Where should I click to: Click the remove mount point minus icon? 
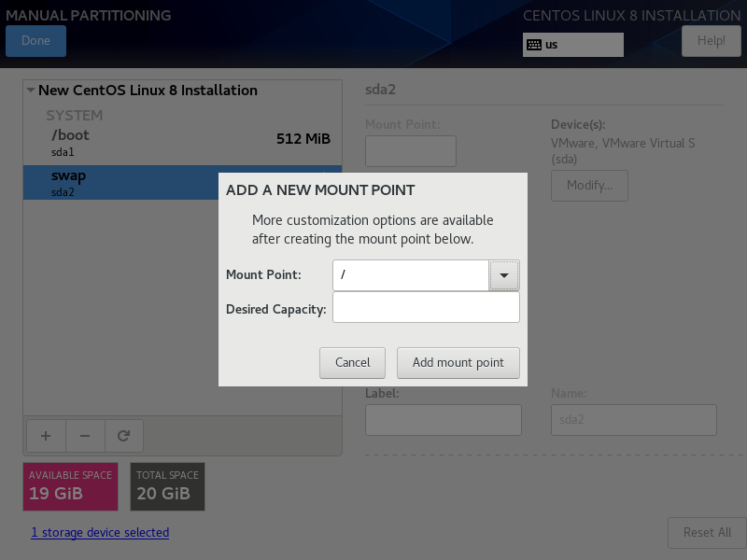[85, 436]
